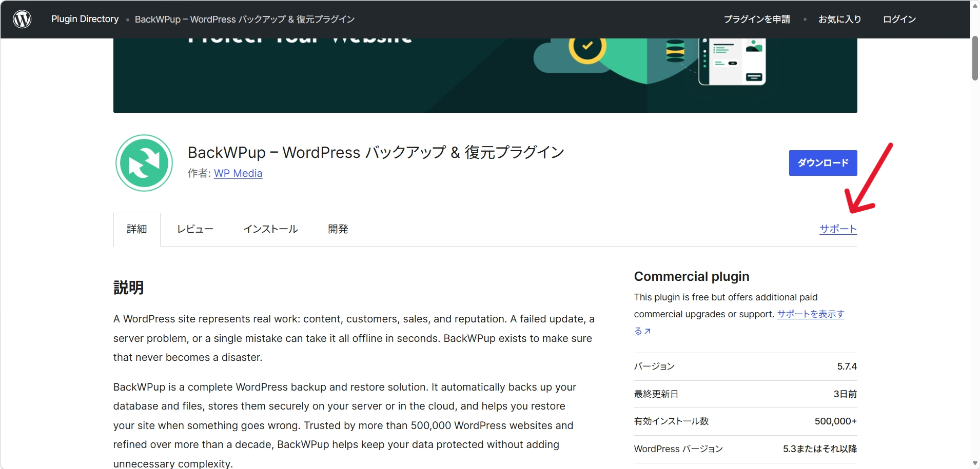
Task: Click the 有効インストール数 label
Action: pyautogui.click(x=671, y=421)
